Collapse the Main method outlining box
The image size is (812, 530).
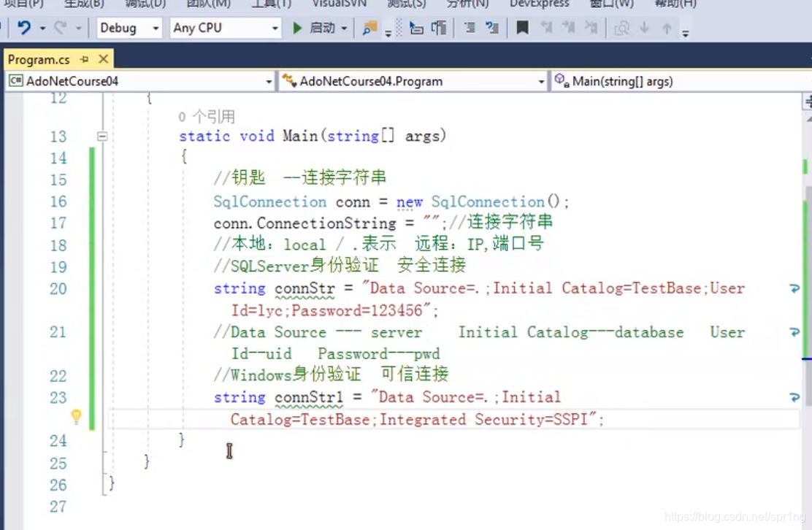(102, 136)
